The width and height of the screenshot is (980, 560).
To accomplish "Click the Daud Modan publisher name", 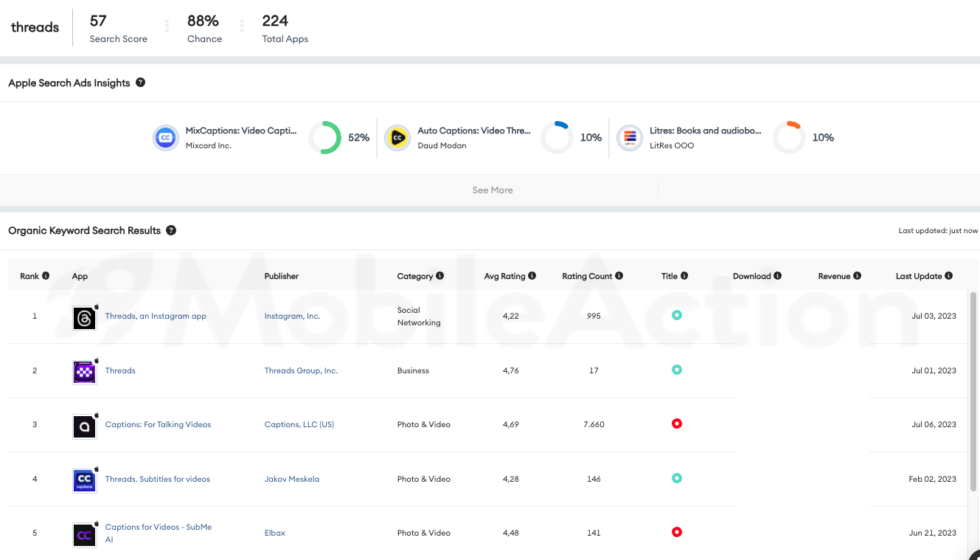I will (442, 145).
